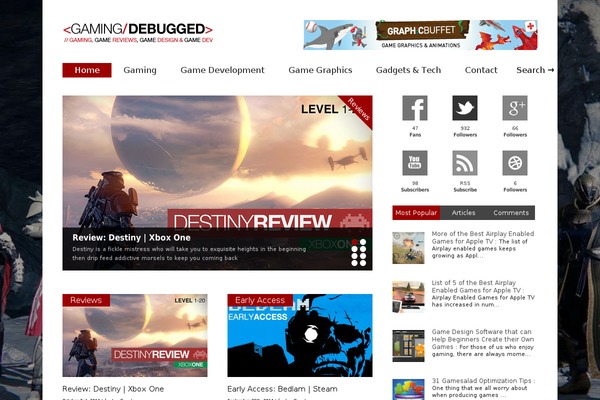The image size is (600, 400).
Task: Select the Home menu item
Action: 87,70
